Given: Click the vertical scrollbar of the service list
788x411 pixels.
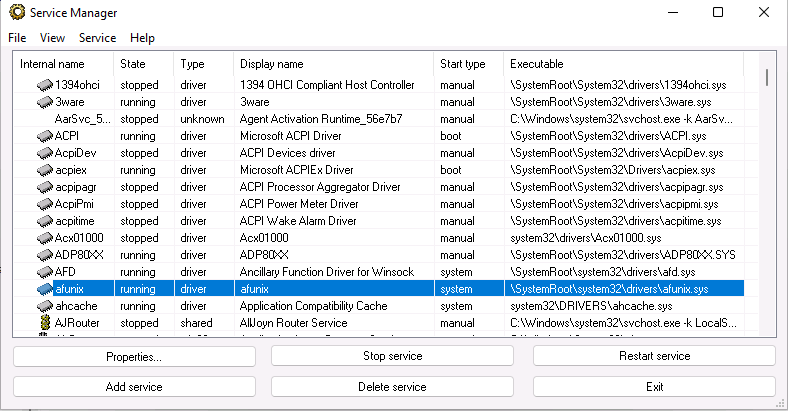Looking at the screenshot, I should click(767, 200).
